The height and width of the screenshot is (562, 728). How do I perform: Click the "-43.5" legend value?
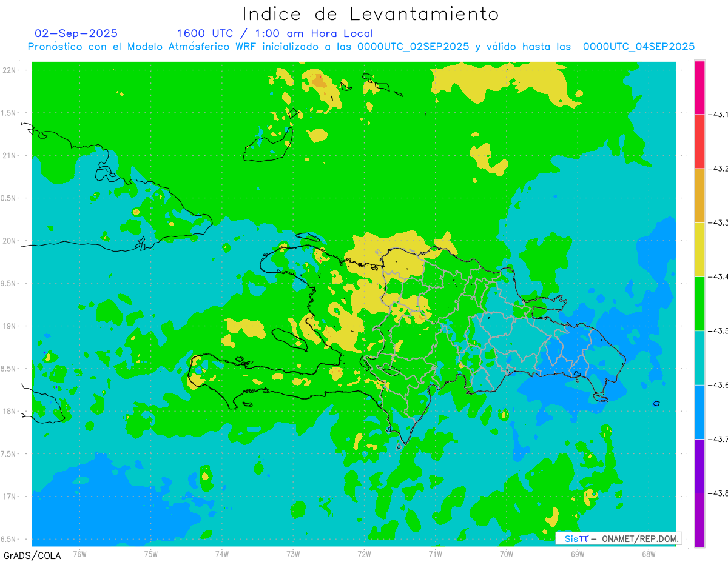(x=719, y=330)
